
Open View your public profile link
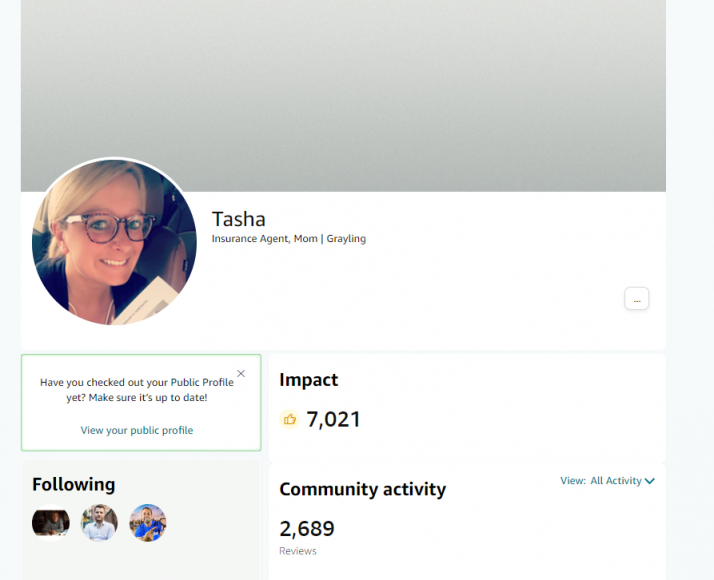click(x=137, y=430)
